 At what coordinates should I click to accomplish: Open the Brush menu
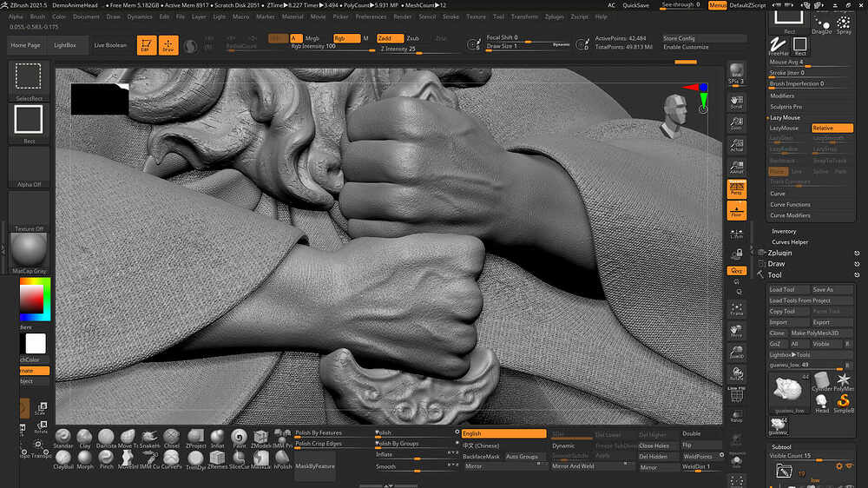coord(37,16)
